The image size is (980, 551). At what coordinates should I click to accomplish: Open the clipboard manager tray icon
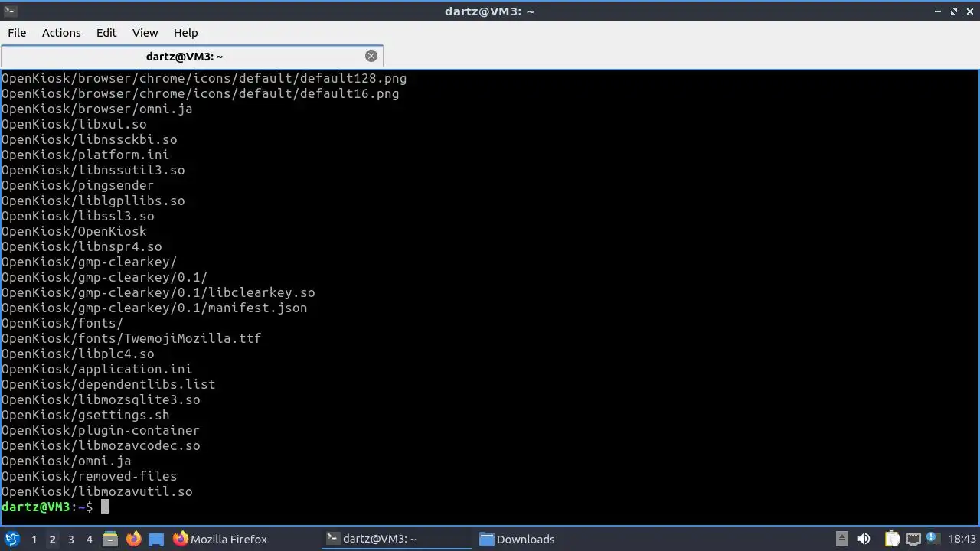[x=892, y=539]
